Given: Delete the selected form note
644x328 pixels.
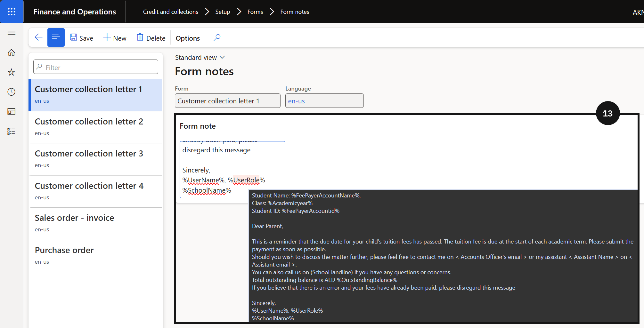Looking at the screenshot, I should coord(151,38).
